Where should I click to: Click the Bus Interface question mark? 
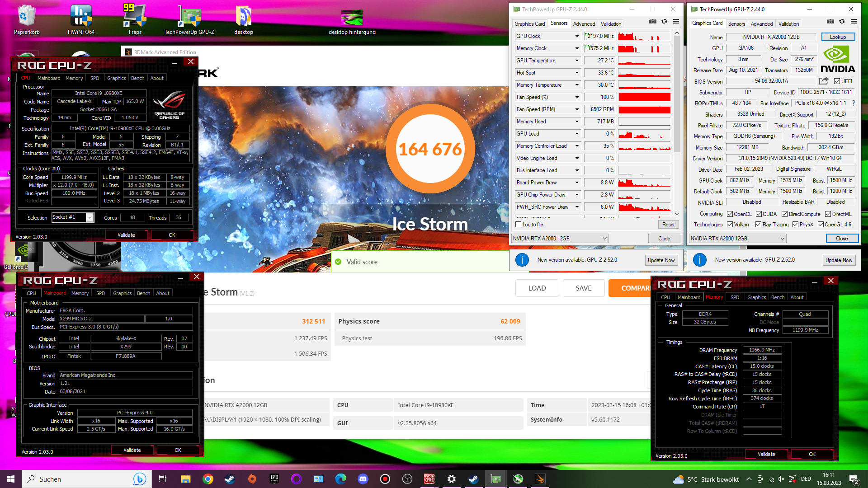(x=854, y=103)
